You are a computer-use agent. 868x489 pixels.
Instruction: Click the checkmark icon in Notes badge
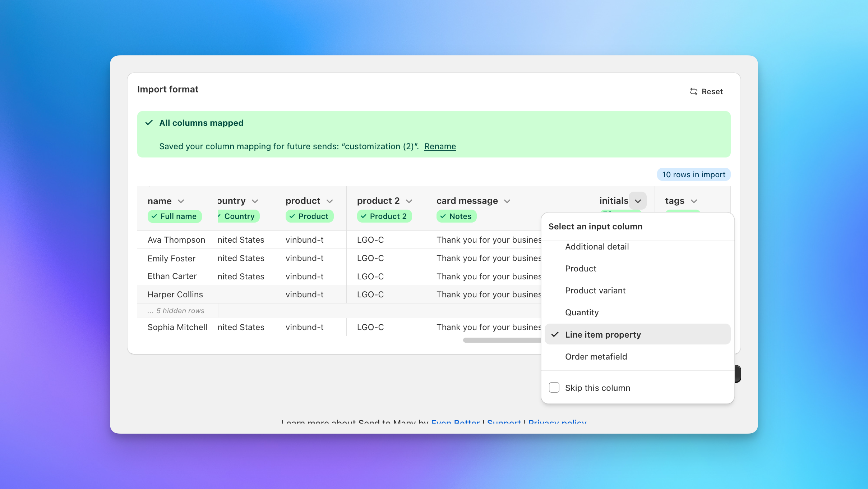point(443,216)
